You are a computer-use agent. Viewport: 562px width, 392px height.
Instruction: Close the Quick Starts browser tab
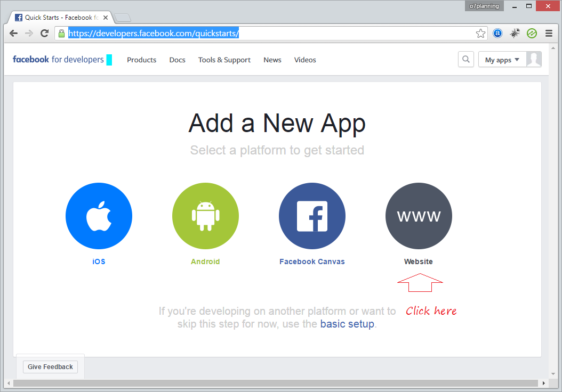pos(106,18)
